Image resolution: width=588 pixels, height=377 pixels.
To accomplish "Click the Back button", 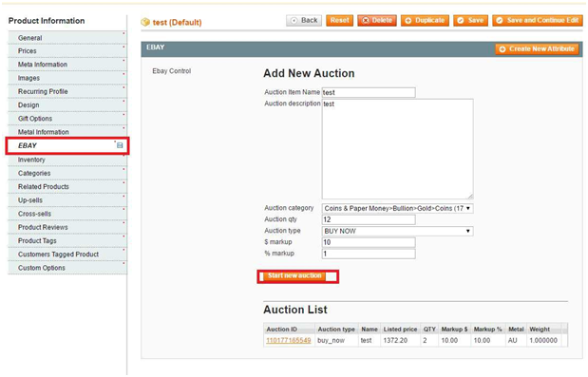I will pos(304,20).
